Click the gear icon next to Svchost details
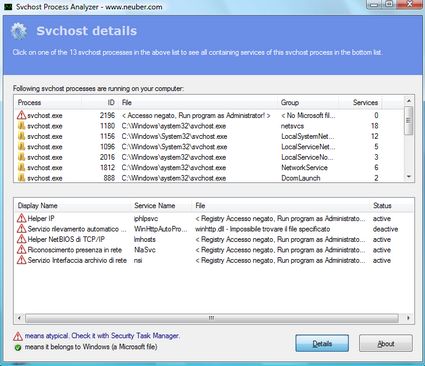 tap(19, 31)
